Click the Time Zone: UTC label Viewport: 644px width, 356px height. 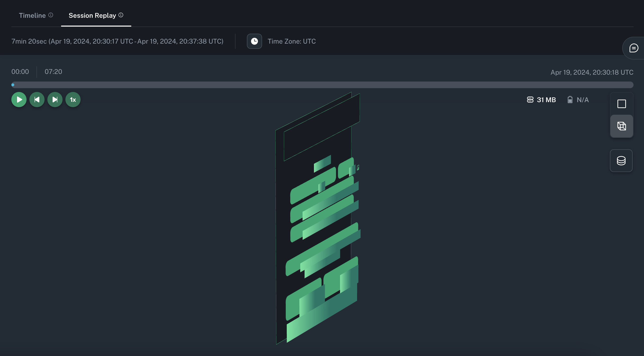(x=291, y=41)
